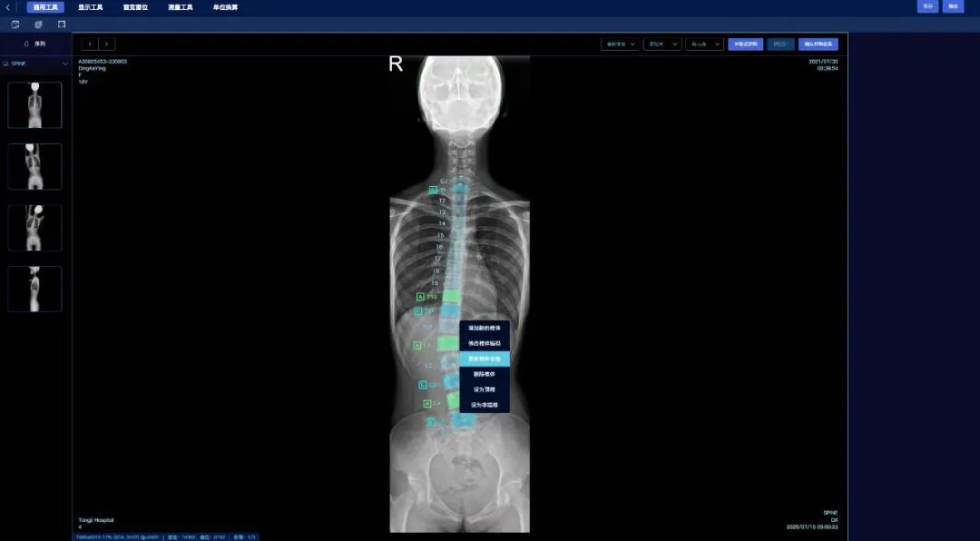Go to the previous image with the left arrow
Image resolution: width=980 pixels, height=541 pixels.
[x=90, y=44]
